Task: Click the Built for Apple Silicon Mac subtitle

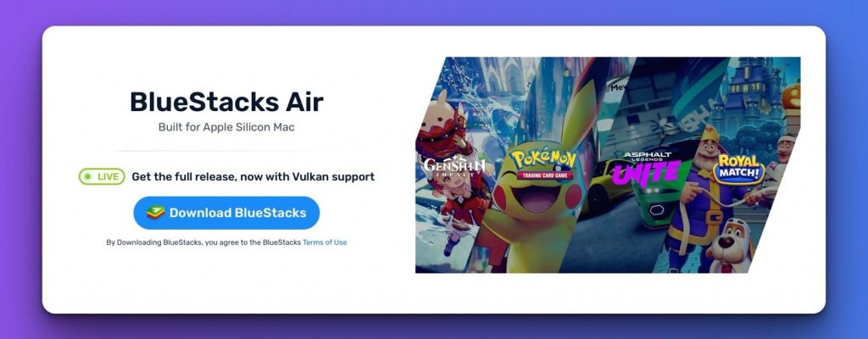Action: [x=226, y=127]
